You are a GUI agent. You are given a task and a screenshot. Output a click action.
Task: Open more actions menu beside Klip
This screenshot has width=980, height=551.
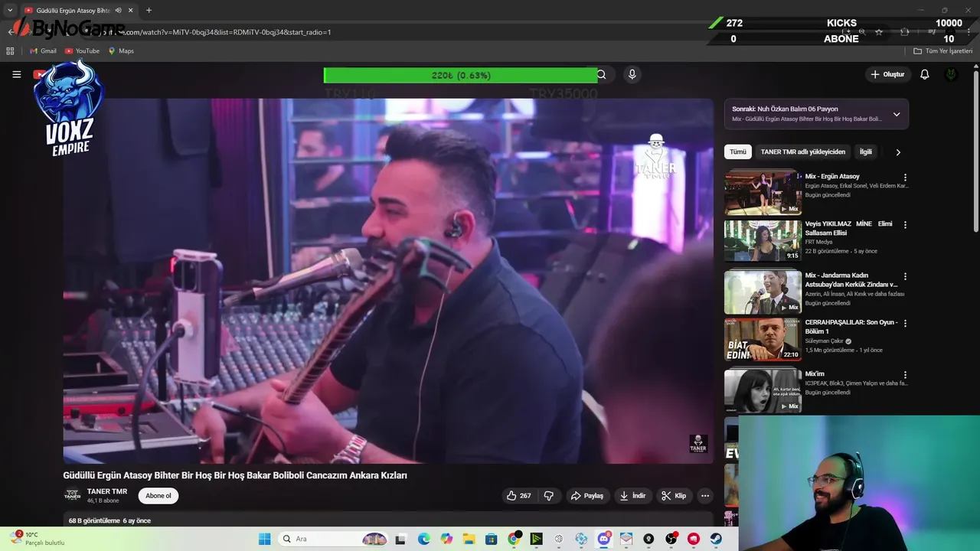tap(705, 496)
